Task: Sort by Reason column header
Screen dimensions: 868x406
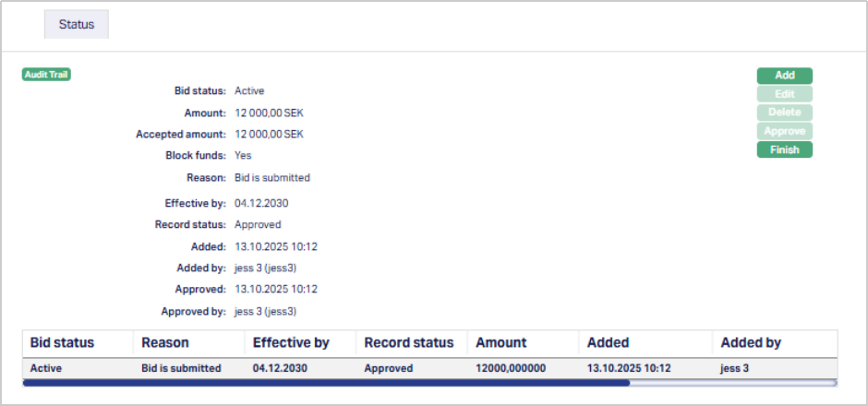Action: (x=165, y=342)
